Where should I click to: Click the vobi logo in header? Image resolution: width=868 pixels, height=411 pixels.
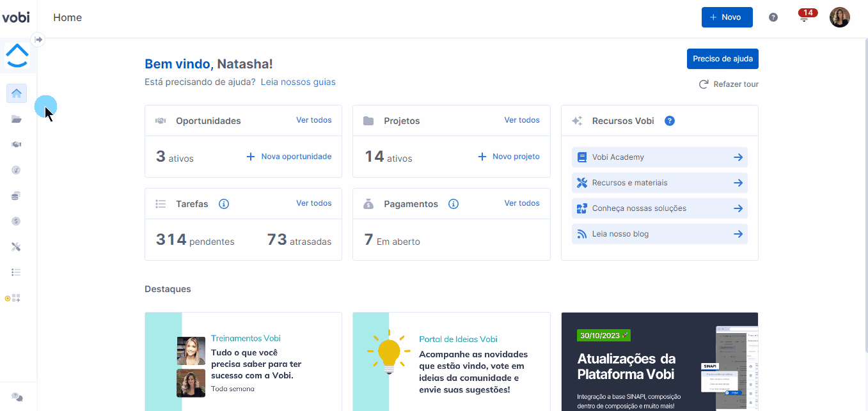(16, 17)
